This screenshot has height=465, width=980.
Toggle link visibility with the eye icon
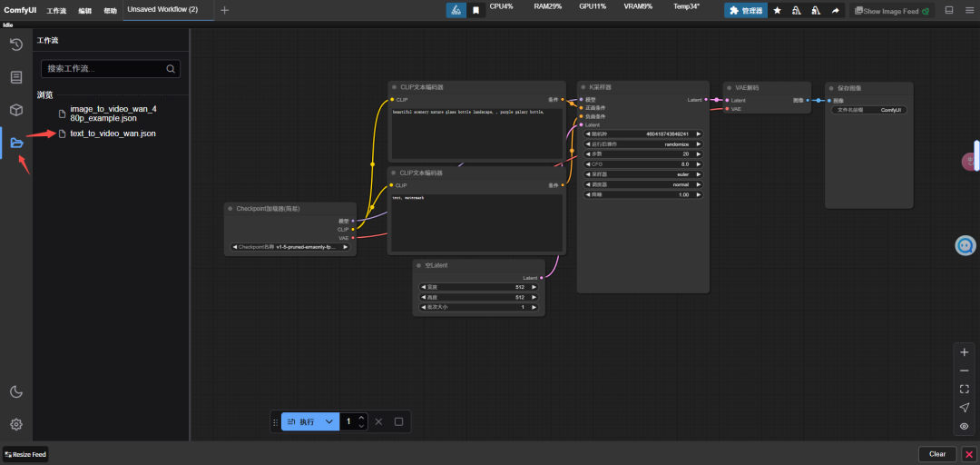point(964,426)
